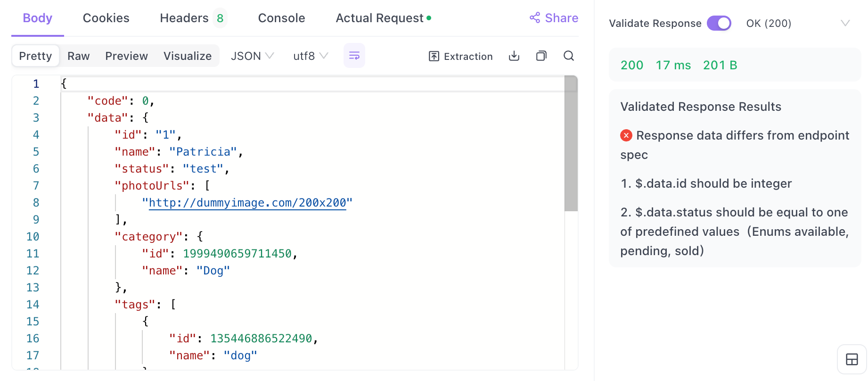Select the Visualize view
Image resolution: width=868 pixels, height=381 pixels.
tap(188, 56)
